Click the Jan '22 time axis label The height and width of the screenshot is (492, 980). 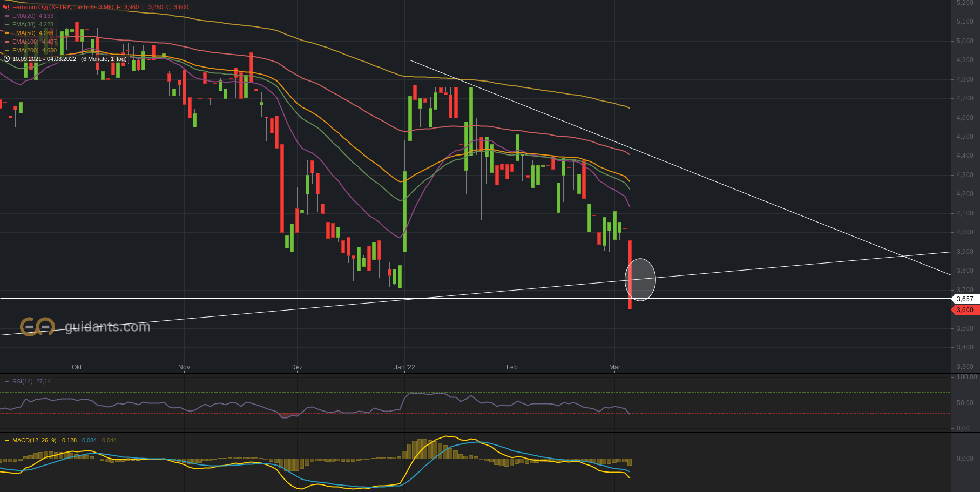404,367
